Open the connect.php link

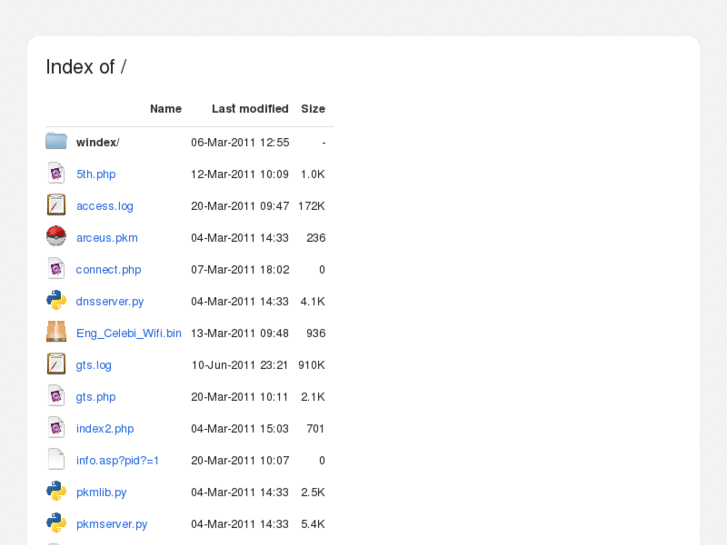[108, 269]
